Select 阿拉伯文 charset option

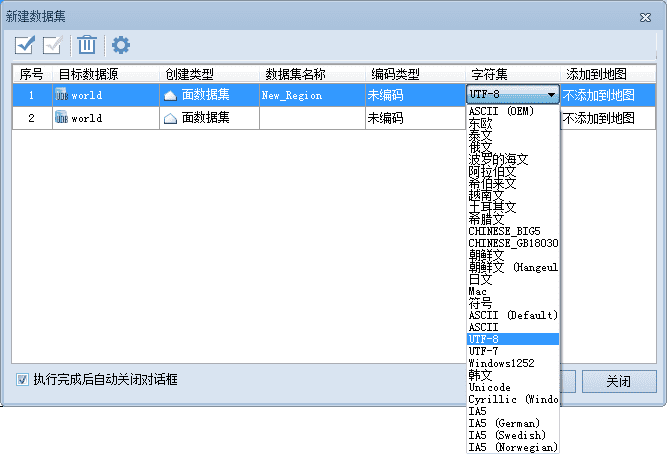coord(513,171)
